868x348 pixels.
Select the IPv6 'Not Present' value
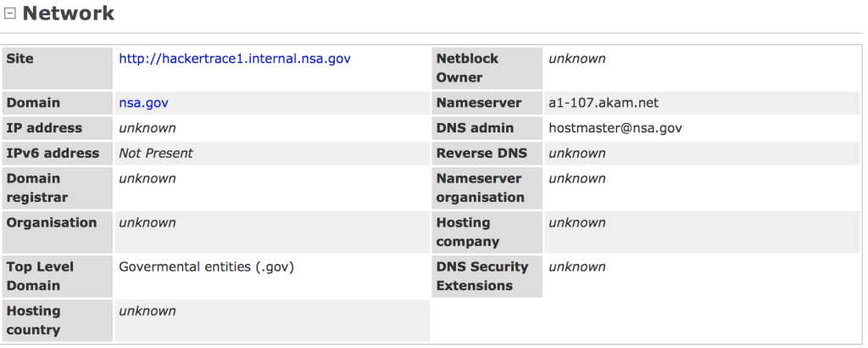pos(155,154)
